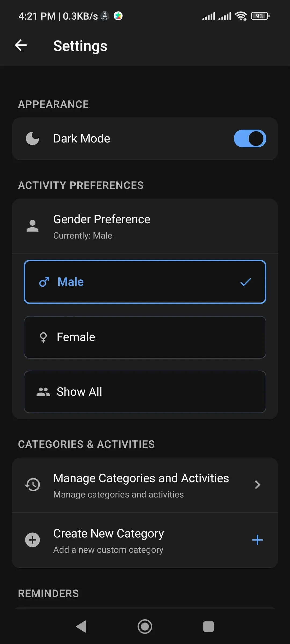This screenshot has width=290, height=644.
Task: Click the checkmark on the Male option
Action: click(x=245, y=282)
